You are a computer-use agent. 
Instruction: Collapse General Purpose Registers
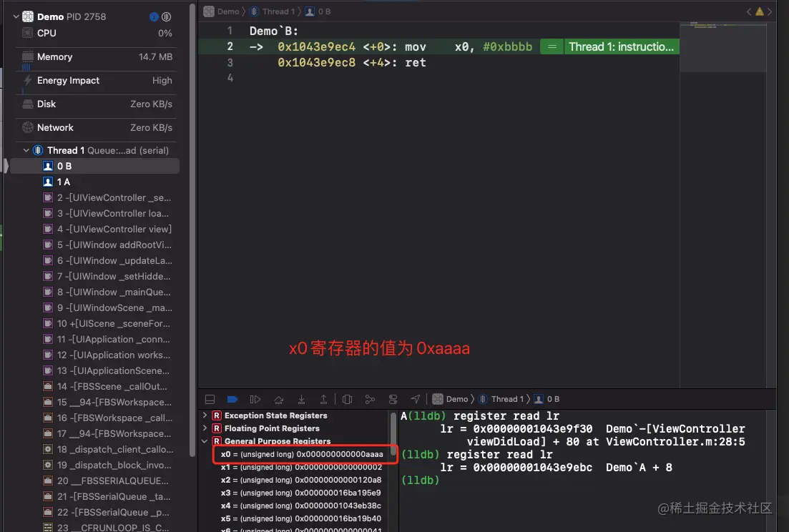pyautogui.click(x=205, y=441)
